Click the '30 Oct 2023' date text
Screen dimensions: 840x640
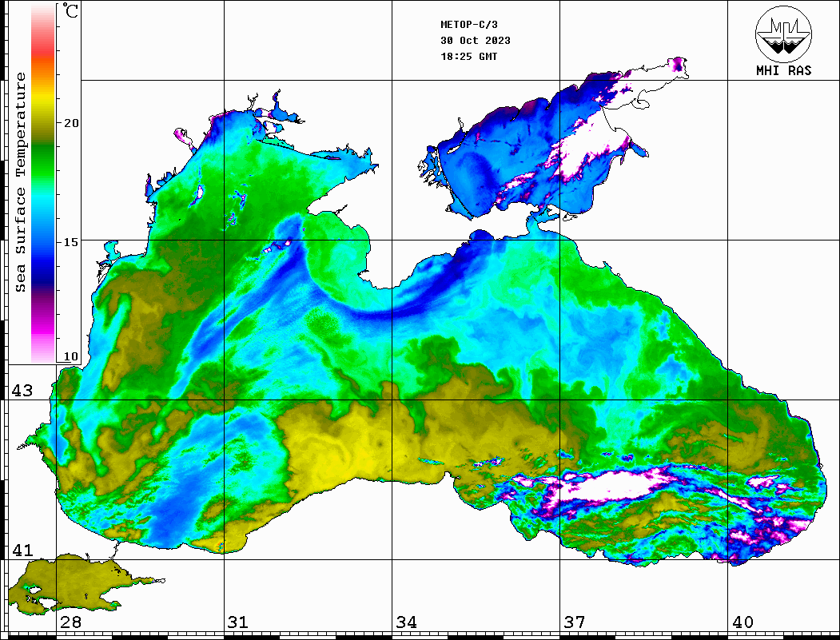(x=476, y=41)
